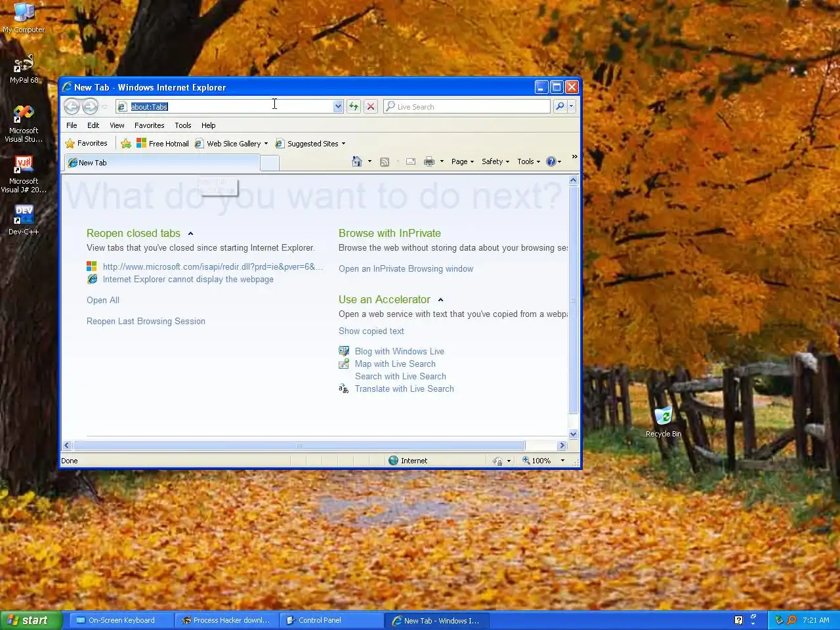The image size is (840, 630).
Task: Click the Show copied text link
Action: click(371, 331)
